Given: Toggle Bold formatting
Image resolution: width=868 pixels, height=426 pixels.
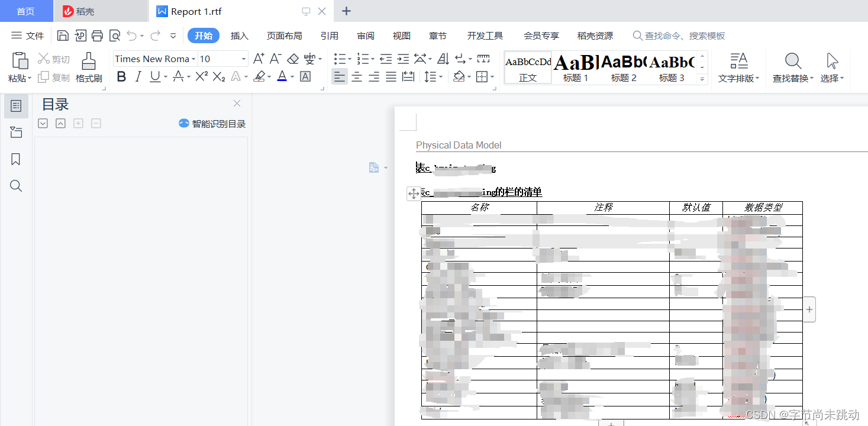Looking at the screenshot, I should [x=121, y=76].
